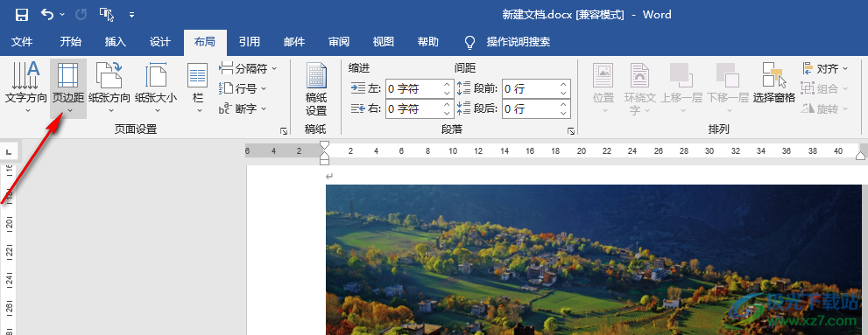Launch 段落 dialog launcher

pos(571,131)
